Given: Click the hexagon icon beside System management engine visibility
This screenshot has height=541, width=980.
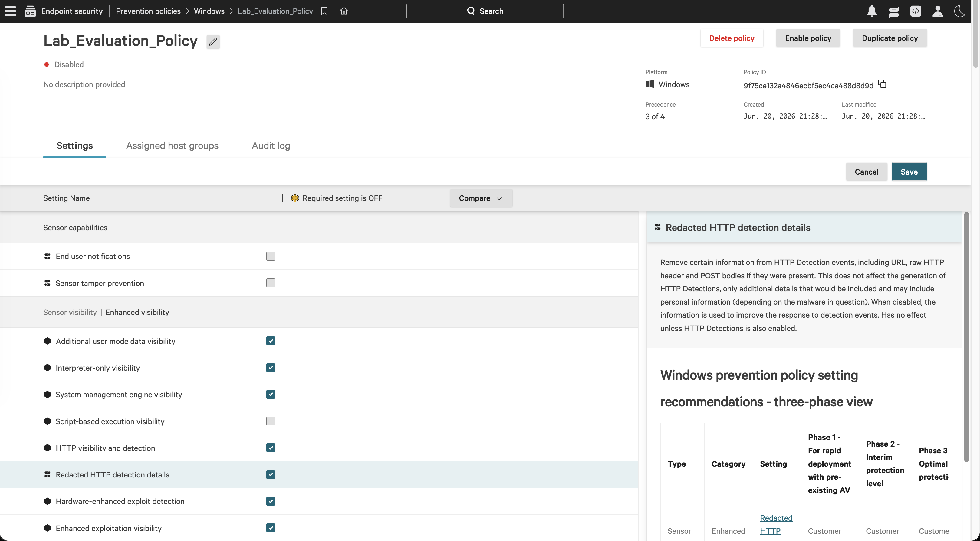Looking at the screenshot, I should point(47,395).
